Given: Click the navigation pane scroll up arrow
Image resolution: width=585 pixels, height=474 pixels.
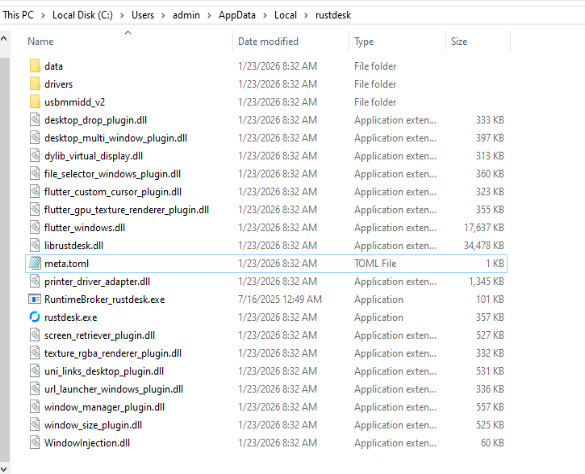Looking at the screenshot, I should pos(4,38).
